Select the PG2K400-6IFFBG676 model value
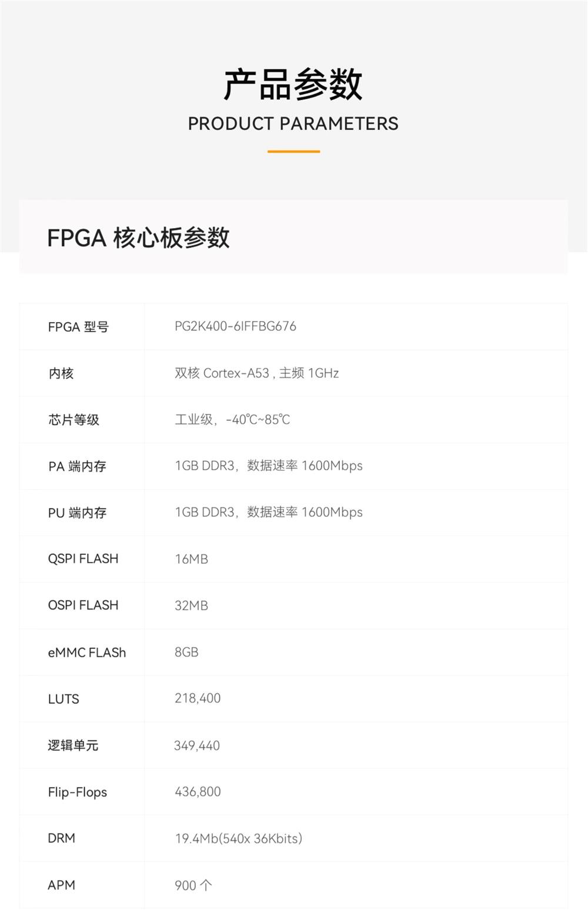This screenshot has width=588, height=910. point(235,326)
